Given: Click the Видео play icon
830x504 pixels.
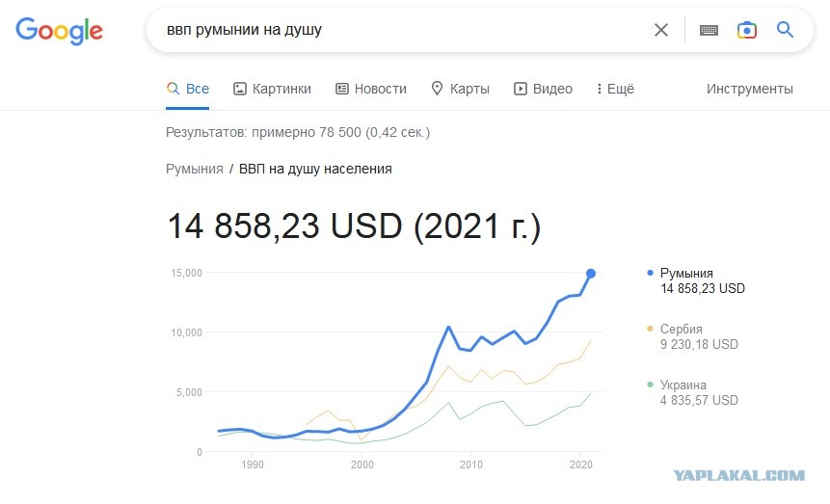Looking at the screenshot, I should click(521, 89).
